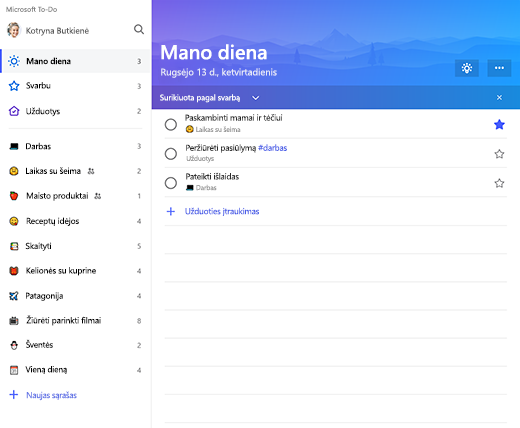Complete Peržiūrėti pasiūlymą task circle
The image size is (520, 428).
pos(171,154)
